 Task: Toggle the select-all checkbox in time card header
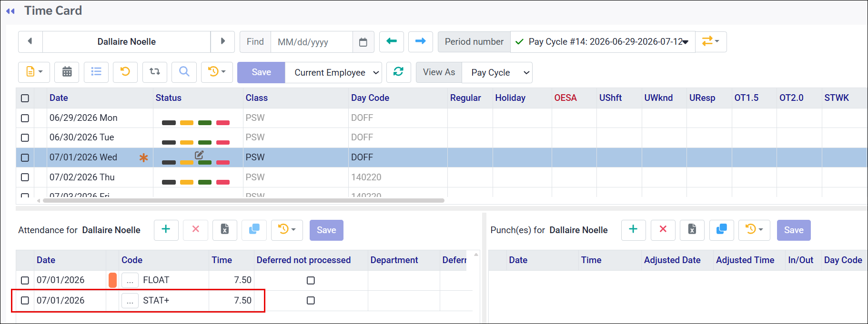pyautogui.click(x=25, y=98)
